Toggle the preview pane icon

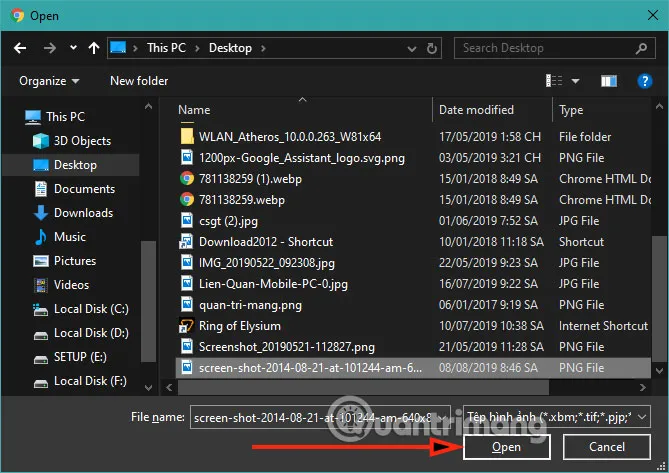tap(608, 80)
